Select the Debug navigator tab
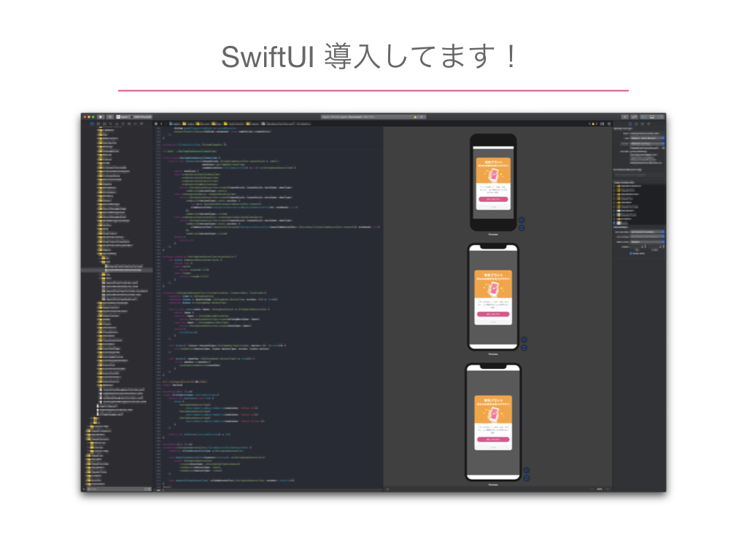Viewport: 747px width, 560px height. (x=129, y=124)
